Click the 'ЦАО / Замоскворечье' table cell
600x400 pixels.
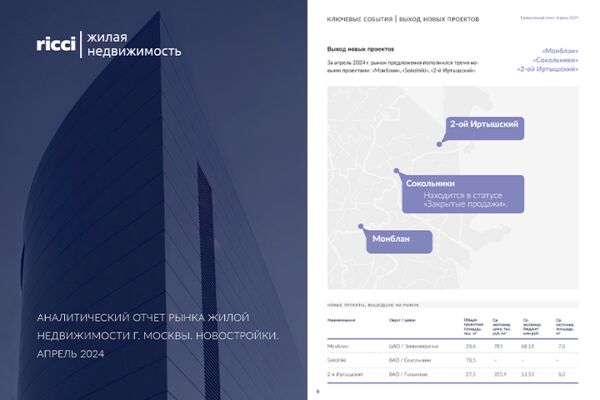pyautogui.click(x=414, y=346)
